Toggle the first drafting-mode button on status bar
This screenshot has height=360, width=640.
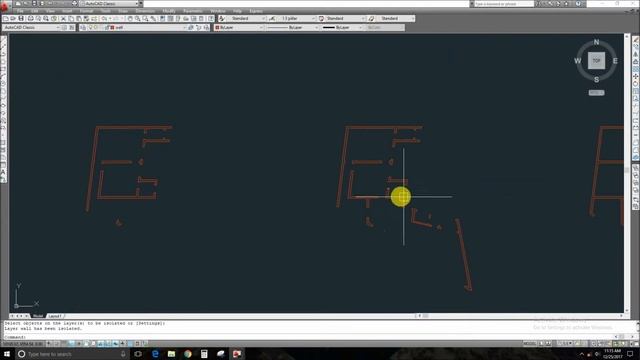[49, 344]
